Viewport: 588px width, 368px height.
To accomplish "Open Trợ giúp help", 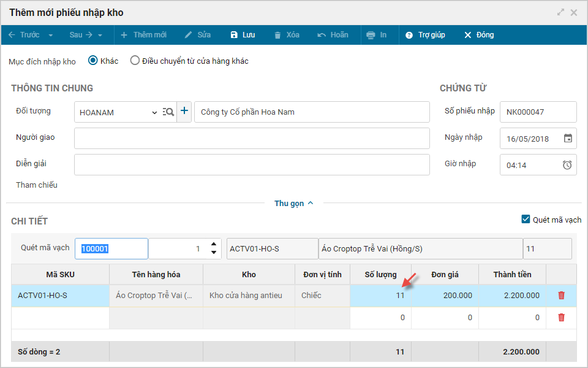I will click(425, 35).
